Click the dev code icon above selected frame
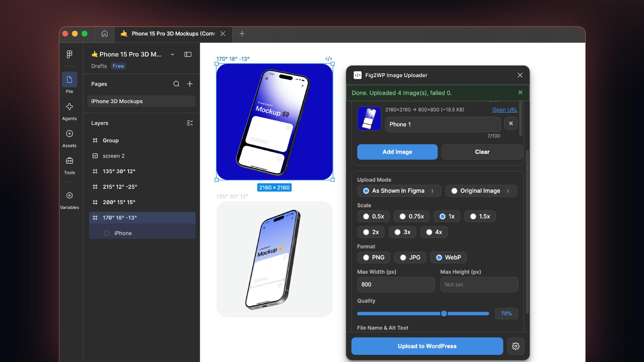644x362 pixels. tap(329, 59)
